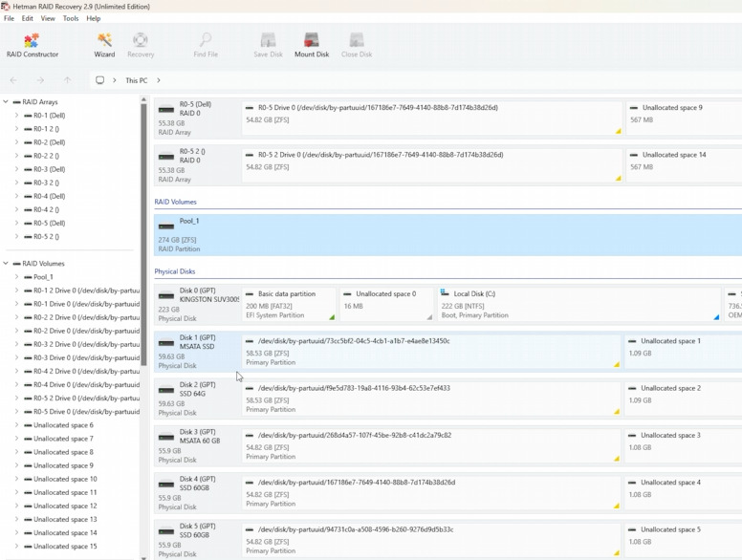The height and width of the screenshot is (560, 742).
Task: Expand R0-1 (Dell) in the tree
Action: pos(16,116)
